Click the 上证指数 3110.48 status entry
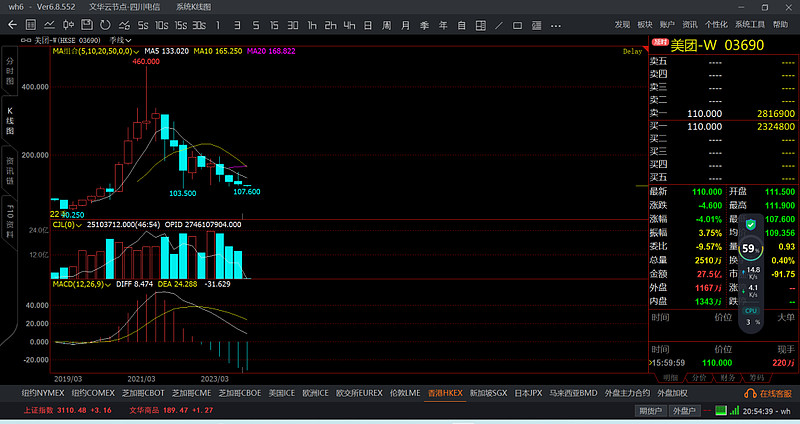The image size is (800, 424). tap(67, 410)
